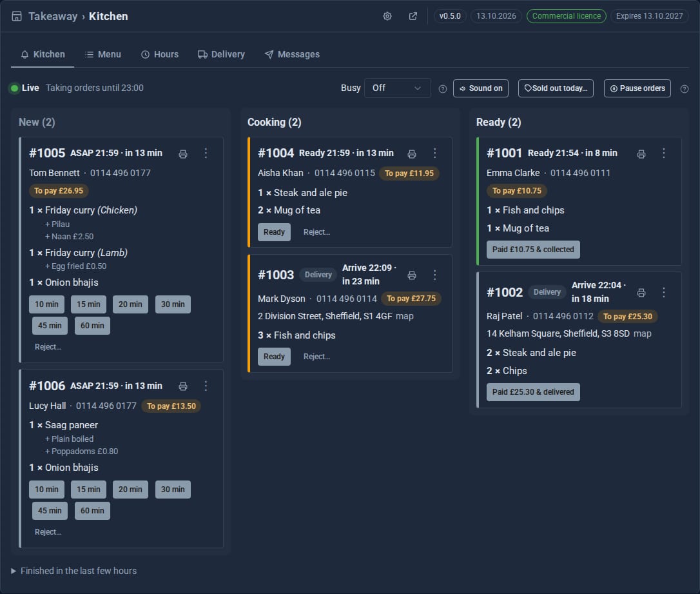Click the green Live status indicator
Screen dimensions: 700x594
(x=14, y=88)
